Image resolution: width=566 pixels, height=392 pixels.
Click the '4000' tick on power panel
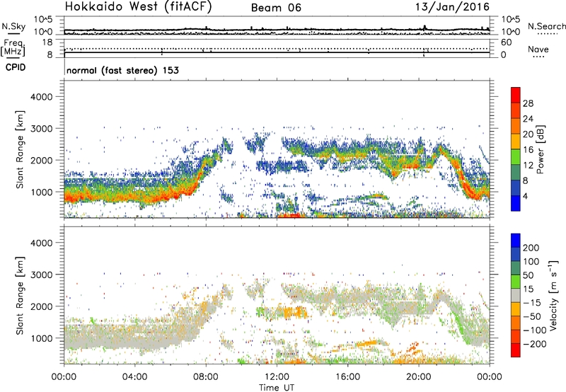coord(41,97)
